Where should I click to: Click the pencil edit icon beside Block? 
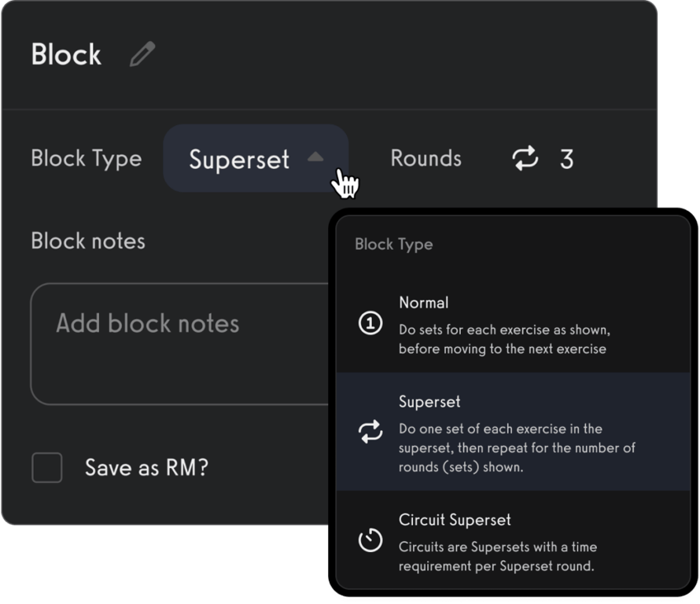click(142, 54)
